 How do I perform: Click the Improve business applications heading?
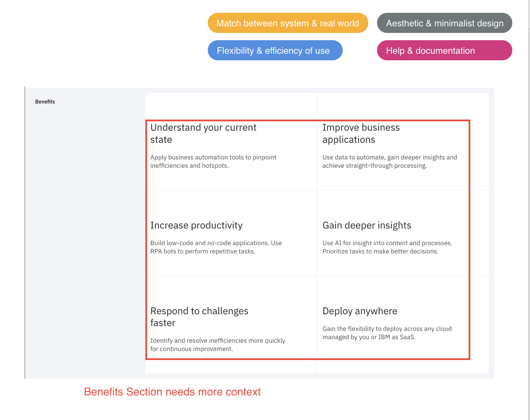pos(361,133)
